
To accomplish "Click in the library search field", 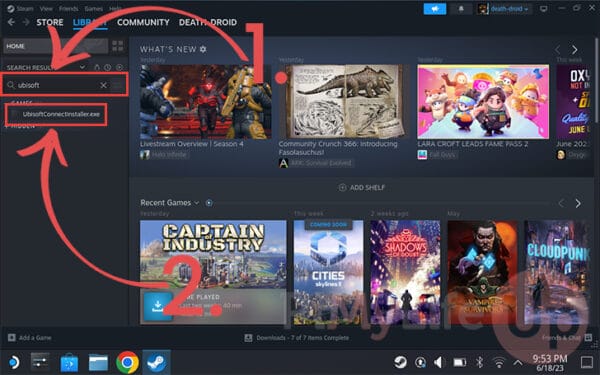I will pyautogui.click(x=54, y=85).
